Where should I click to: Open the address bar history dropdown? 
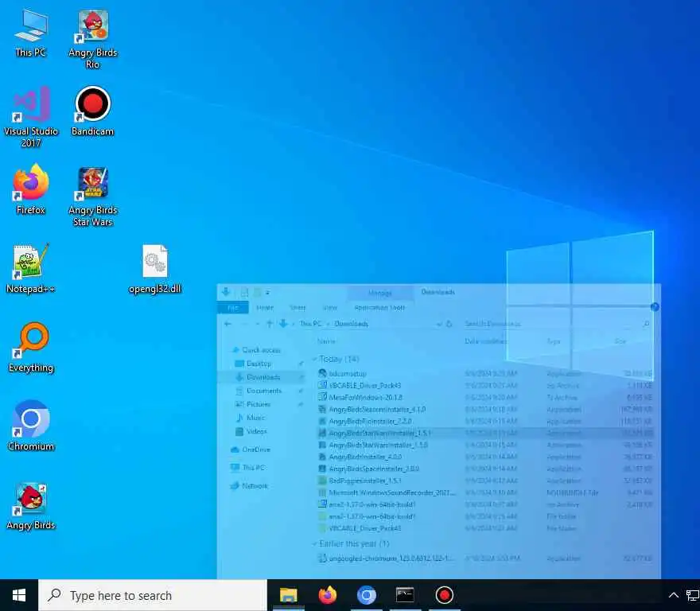[x=440, y=324]
